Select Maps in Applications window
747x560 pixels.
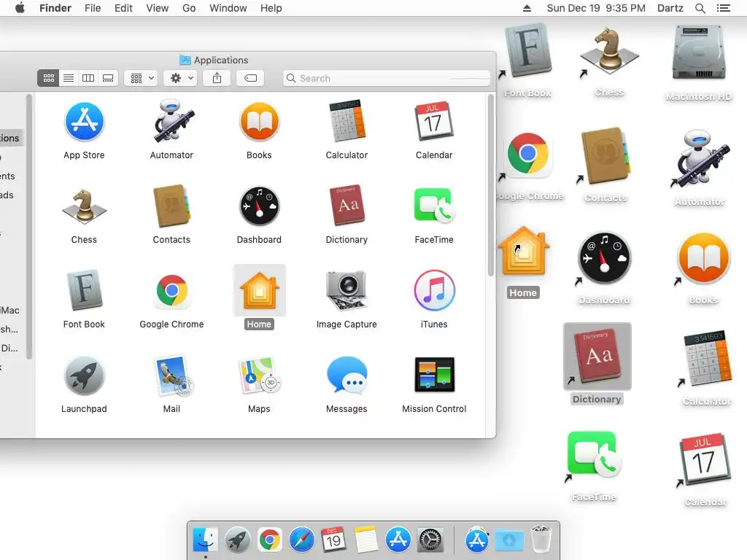(259, 376)
